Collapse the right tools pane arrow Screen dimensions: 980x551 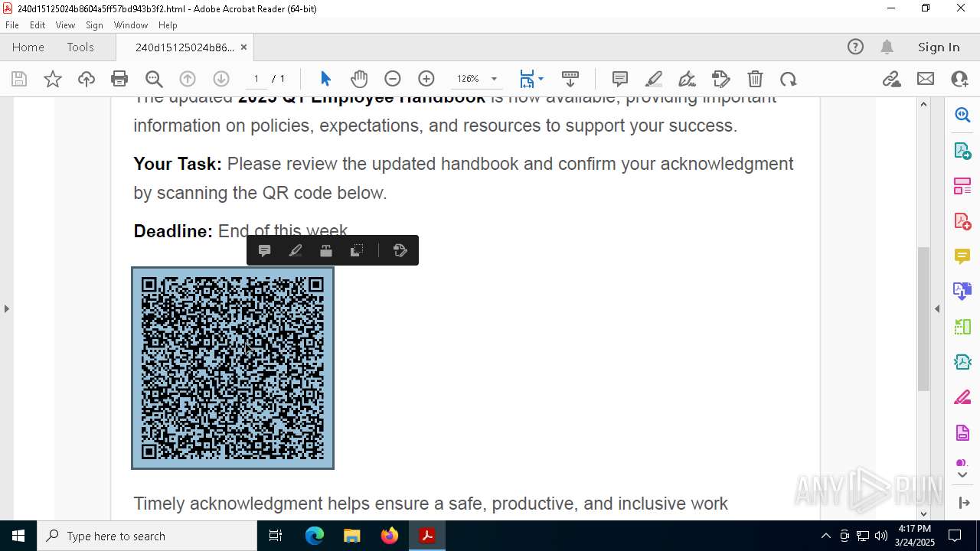tap(937, 308)
